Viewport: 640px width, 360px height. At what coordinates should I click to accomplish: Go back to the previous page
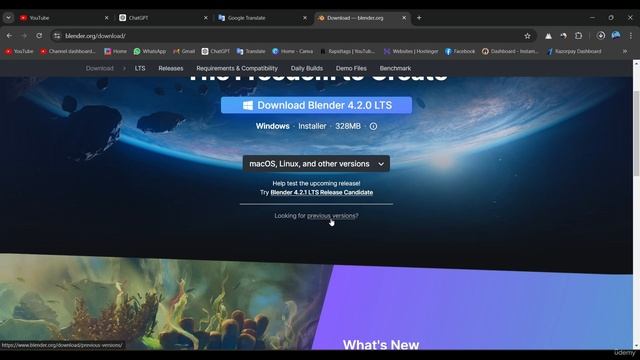[x=9, y=36]
